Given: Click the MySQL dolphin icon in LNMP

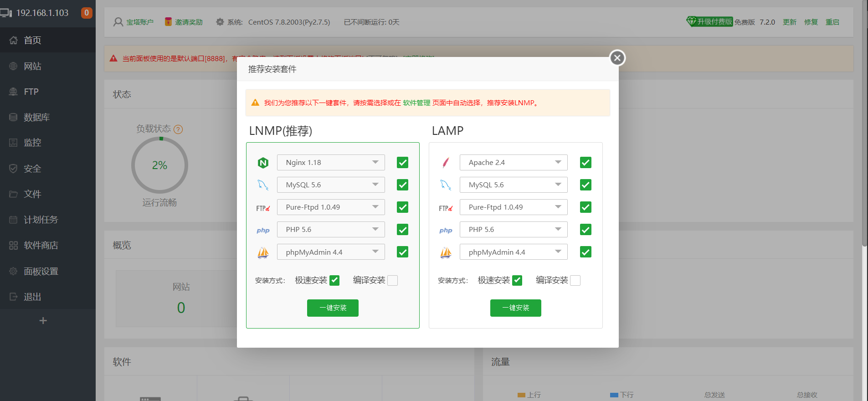Looking at the screenshot, I should pyautogui.click(x=263, y=185).
